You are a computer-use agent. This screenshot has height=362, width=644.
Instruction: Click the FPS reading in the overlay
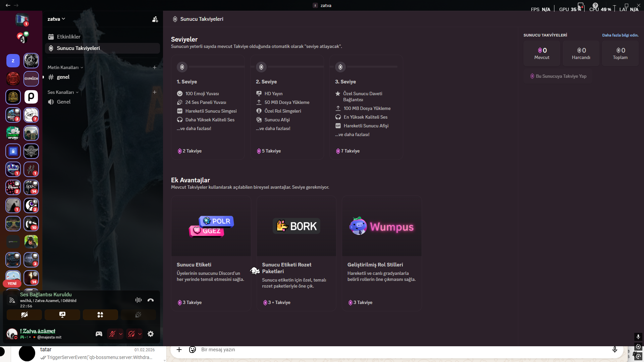(x=541, y=9)
